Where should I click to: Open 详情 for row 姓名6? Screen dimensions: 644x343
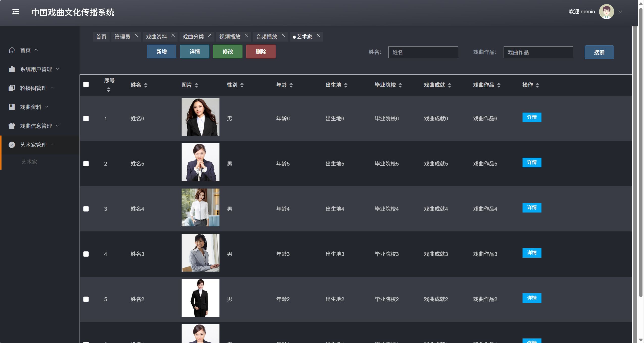tap(532, 117)
